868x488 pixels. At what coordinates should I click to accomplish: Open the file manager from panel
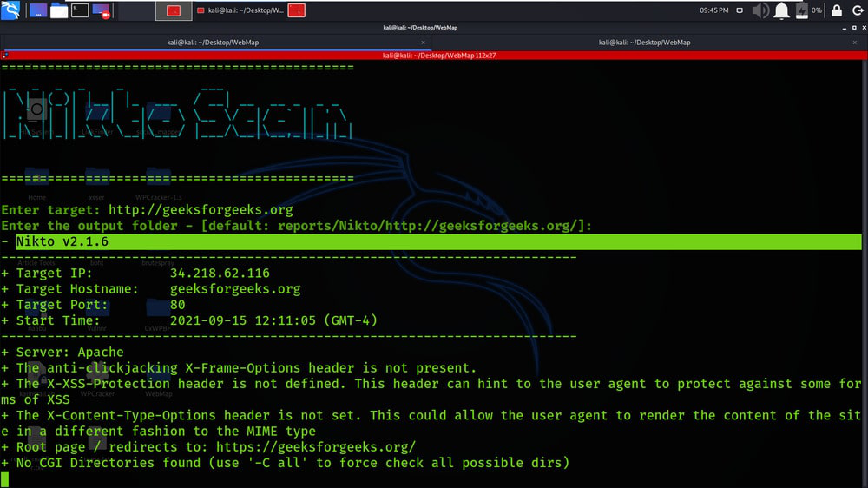click(x=59, y=10)
